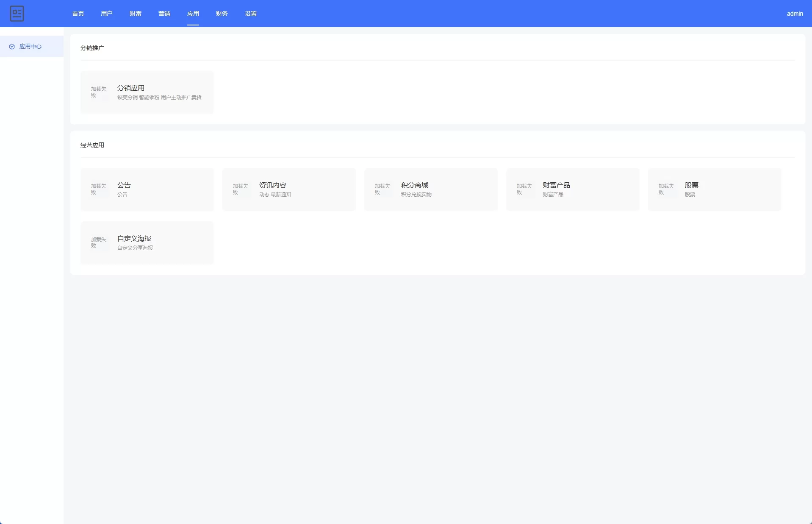Click the 公告 card's broken image placeholder
Screen dimensions: 812x524
click(x=100, y=189)
